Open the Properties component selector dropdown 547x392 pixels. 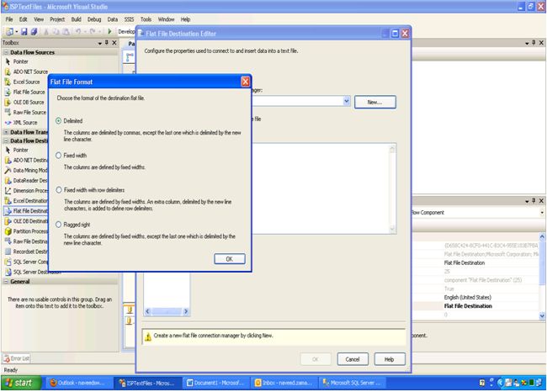tap(542, 212)
